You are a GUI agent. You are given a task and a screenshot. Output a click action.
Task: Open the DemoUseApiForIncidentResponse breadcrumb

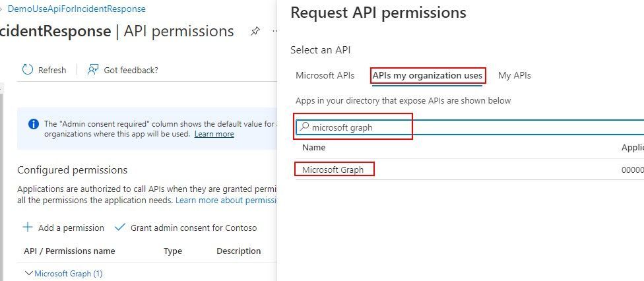[x=77, y=9]
